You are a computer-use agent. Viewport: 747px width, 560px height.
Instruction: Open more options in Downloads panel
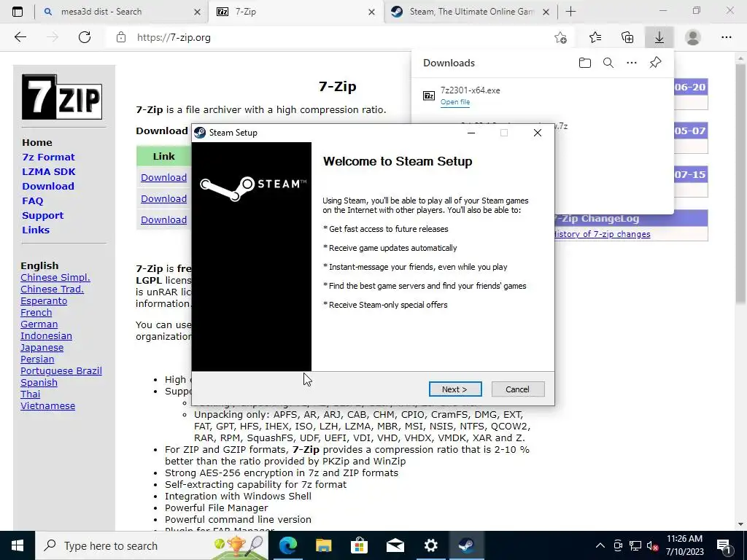tap(631, 63)
